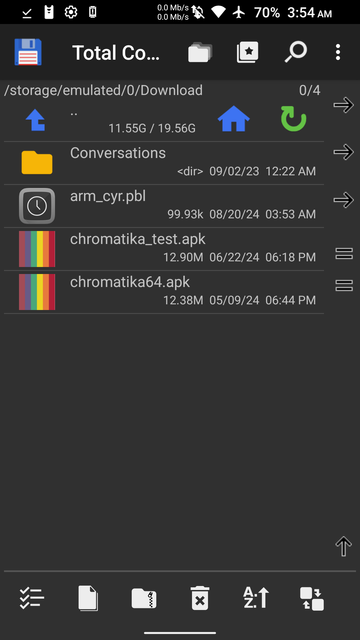Screen dimensions: 360x640
Task: Open the bookmarks star icon
Action: click(x=247, y=52)
